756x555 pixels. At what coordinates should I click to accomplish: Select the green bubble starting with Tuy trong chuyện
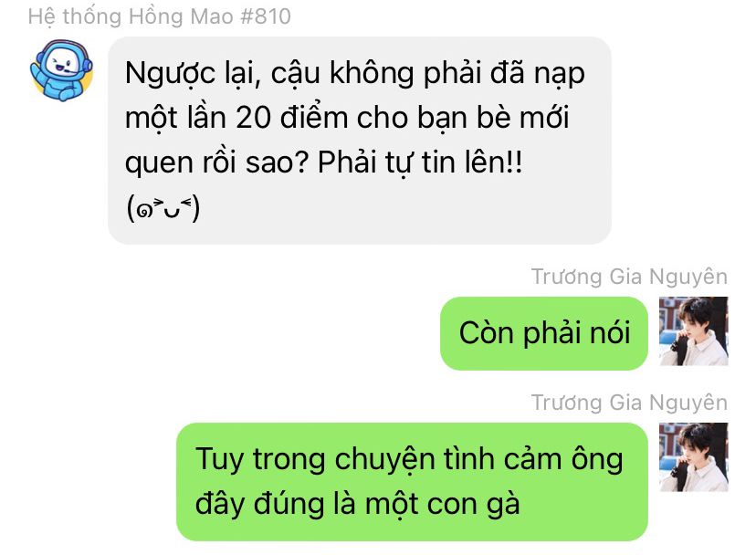point(412,482)
